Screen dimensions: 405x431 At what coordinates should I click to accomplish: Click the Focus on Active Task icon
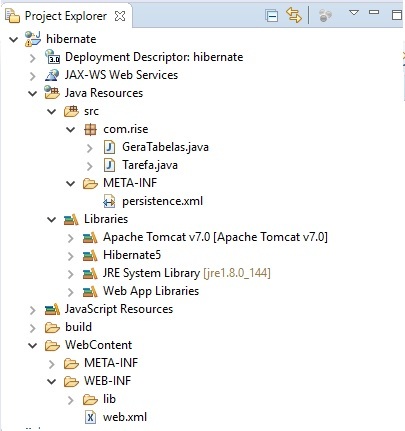point(325,16)
